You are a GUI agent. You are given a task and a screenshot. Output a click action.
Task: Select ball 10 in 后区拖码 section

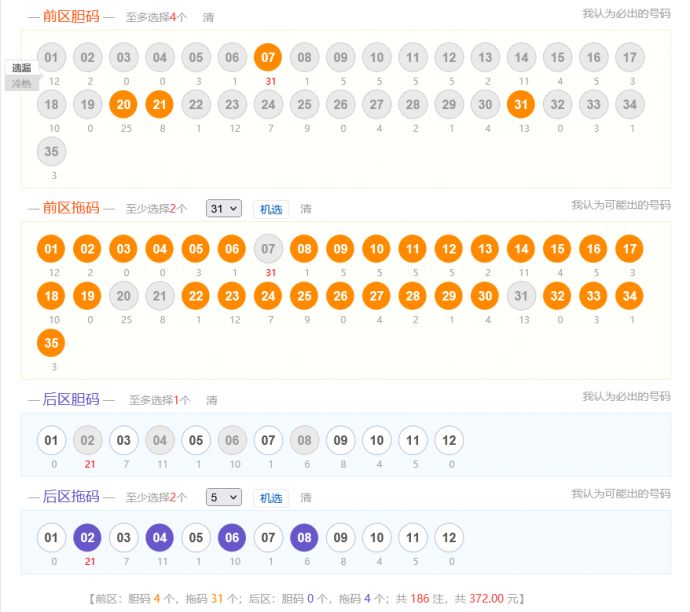[x=376, y=537]
